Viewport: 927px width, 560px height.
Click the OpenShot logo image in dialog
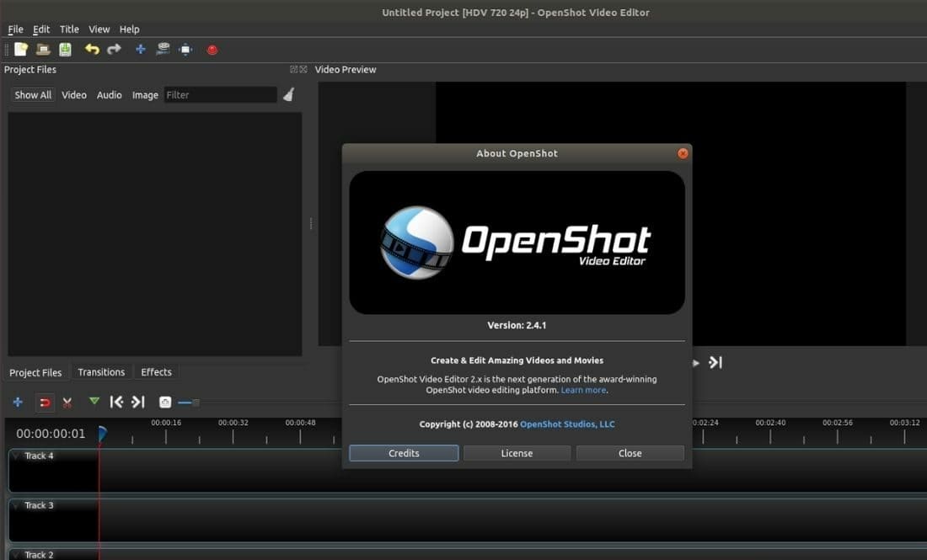(x=517, y=243)
